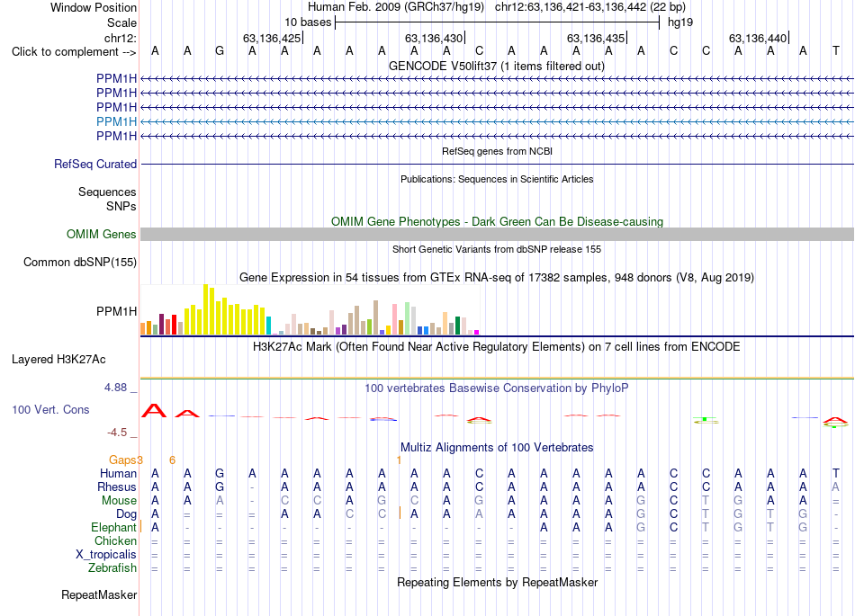
Task: Click the 4.88 PhyloP upper limit value
Action: click(115, 388)
